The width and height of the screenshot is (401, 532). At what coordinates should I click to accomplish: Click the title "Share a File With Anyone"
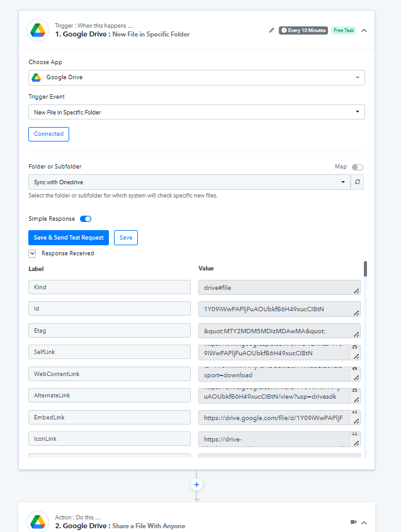pyautogui.click(x=149, y=526)
